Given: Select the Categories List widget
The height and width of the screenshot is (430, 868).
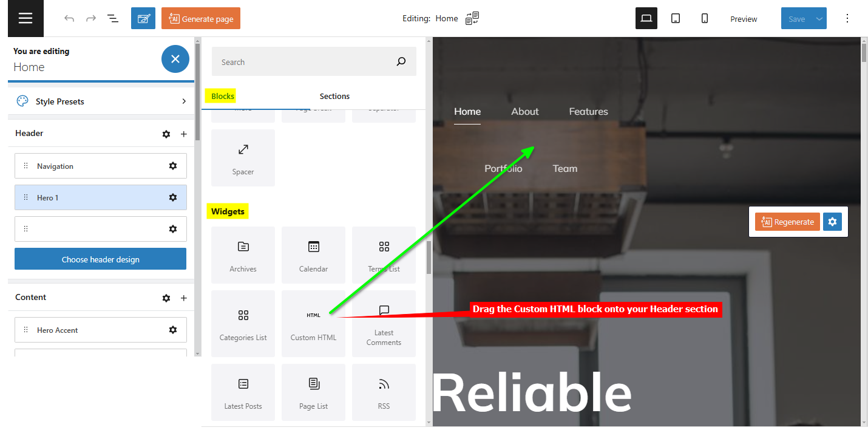Looking at the screenshot, I should coord(243,324).
